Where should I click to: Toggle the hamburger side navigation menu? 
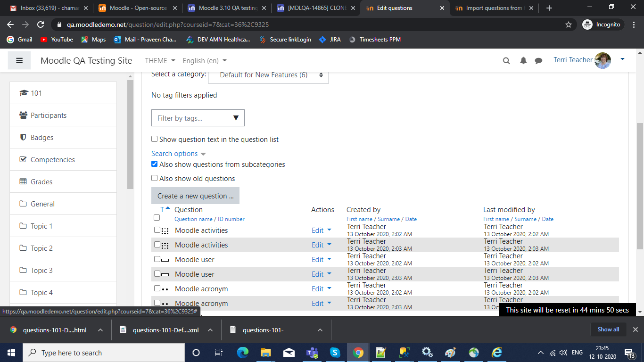click(x=19, y=60)
